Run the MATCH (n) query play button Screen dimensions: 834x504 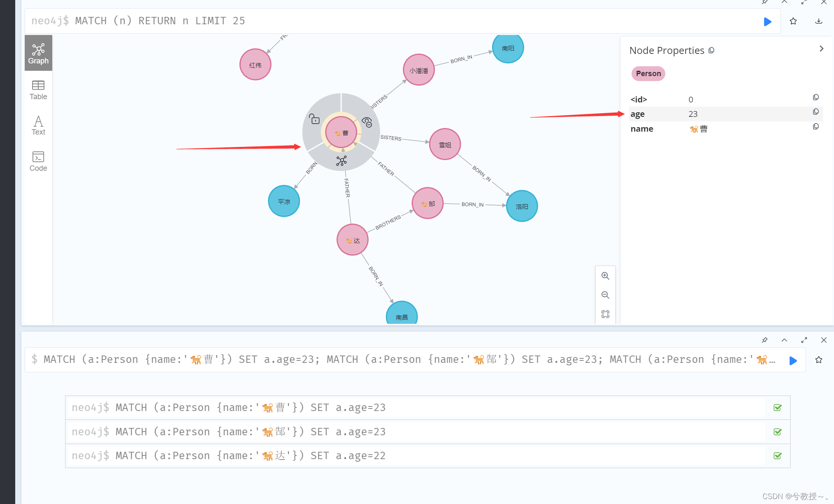click(767, 21)
